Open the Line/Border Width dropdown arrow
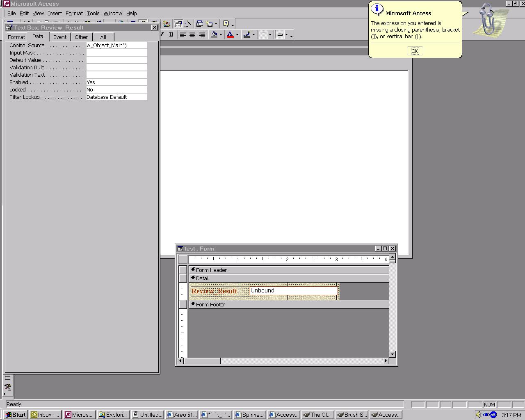This screenshot has height=420, width=525. [270, 35]
